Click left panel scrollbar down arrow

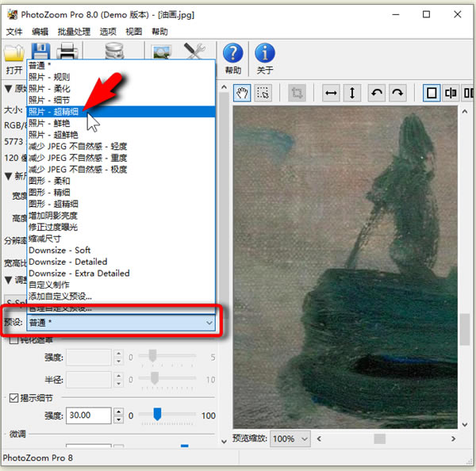pos(224,442)
